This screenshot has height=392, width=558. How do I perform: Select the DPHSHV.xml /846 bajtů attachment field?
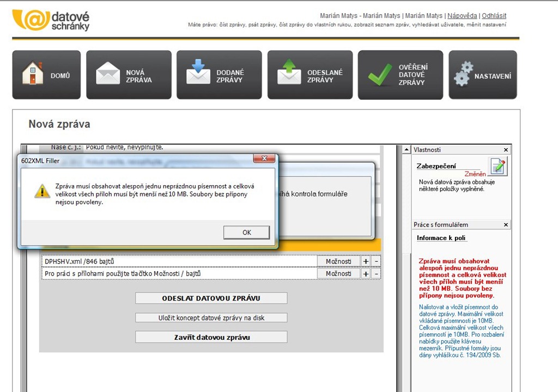pos(179,261)
